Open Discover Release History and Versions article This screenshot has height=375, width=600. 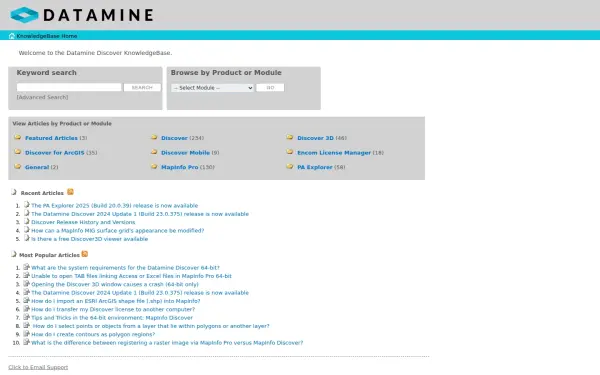(x=83, y=222)
